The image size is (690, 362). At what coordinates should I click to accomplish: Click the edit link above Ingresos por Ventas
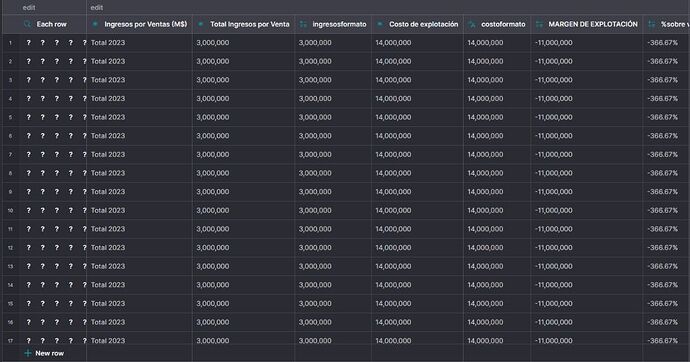tap(97, 7)
